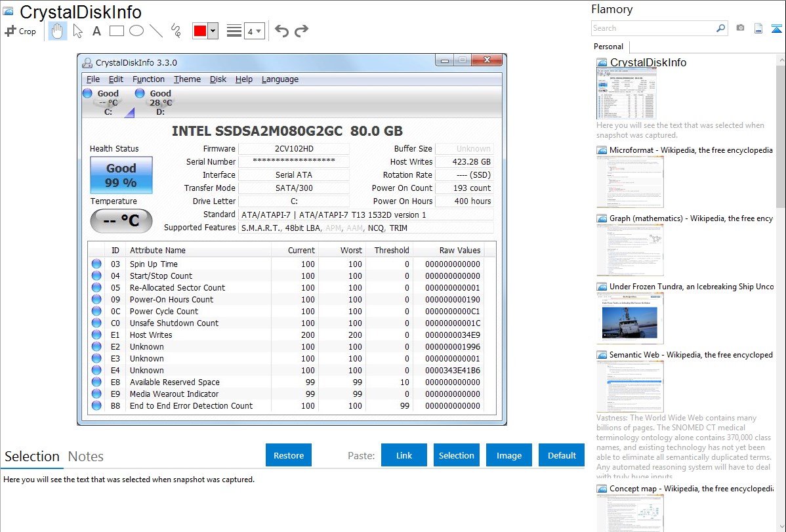
Task: Choose the arrow pointer tool
Action: (77, 31)
